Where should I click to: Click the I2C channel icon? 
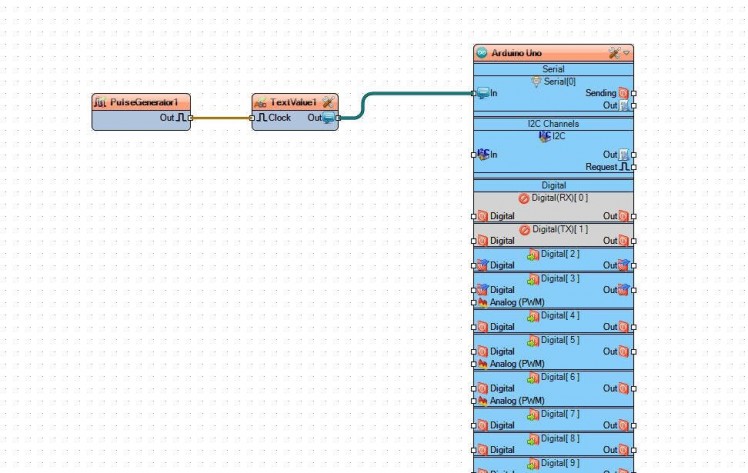545,136
